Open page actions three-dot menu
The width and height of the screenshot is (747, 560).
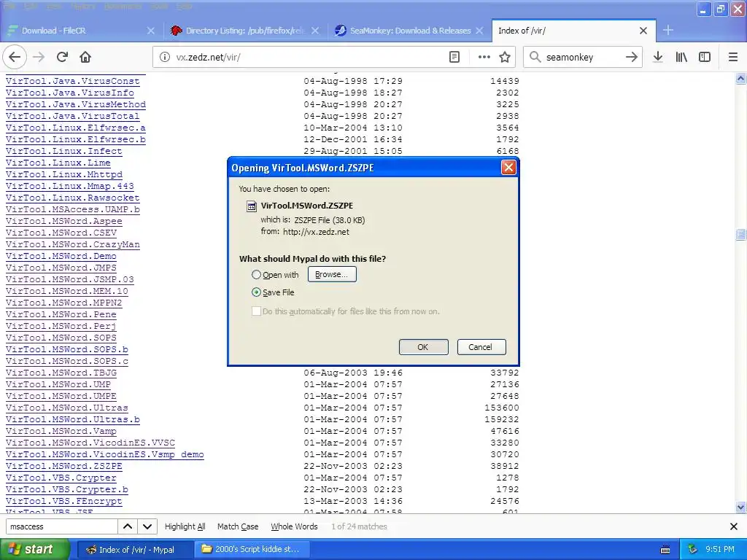tap(484, 57)
